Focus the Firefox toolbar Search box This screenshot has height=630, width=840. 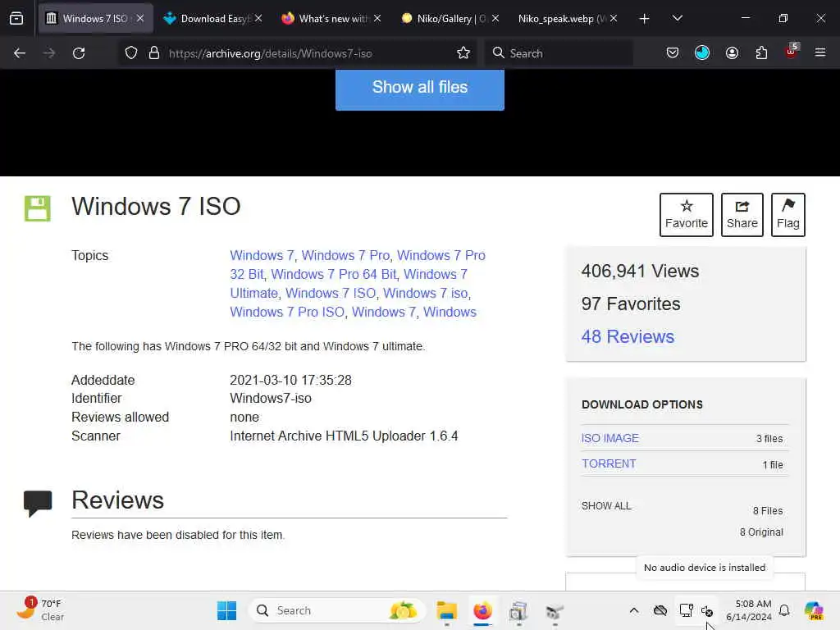point(559,53)
